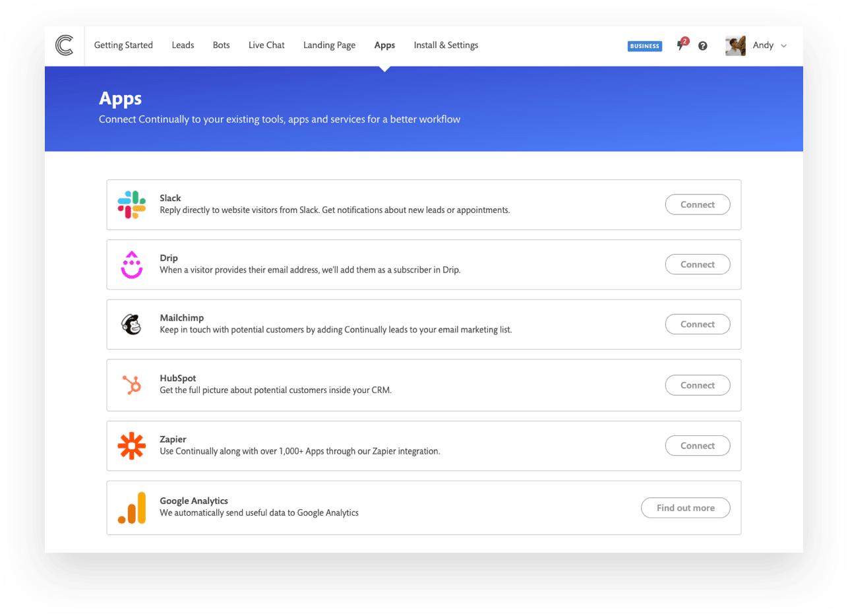Connect the Drip integration

(697, 264)
